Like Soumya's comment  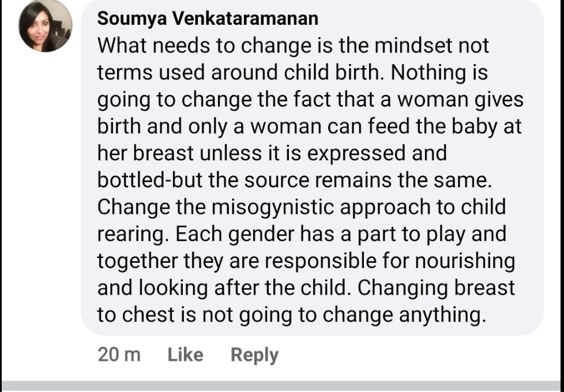tap(185, 355)
